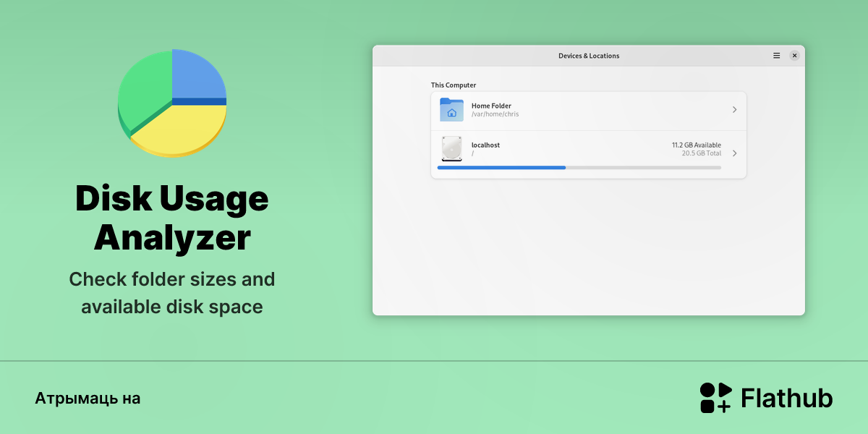Image resolution: width=868 pixels, height=434 pixels.
Task: Click the Disk Usage Analyzer pie chart icon
Action: (x=172, y=103)
